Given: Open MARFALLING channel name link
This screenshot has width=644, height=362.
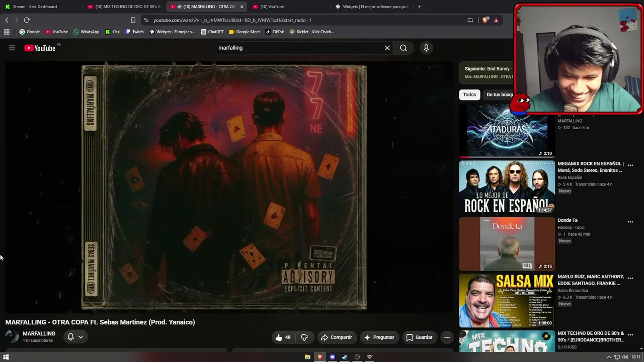Looking at the screenshot, I should pos(39,334).
